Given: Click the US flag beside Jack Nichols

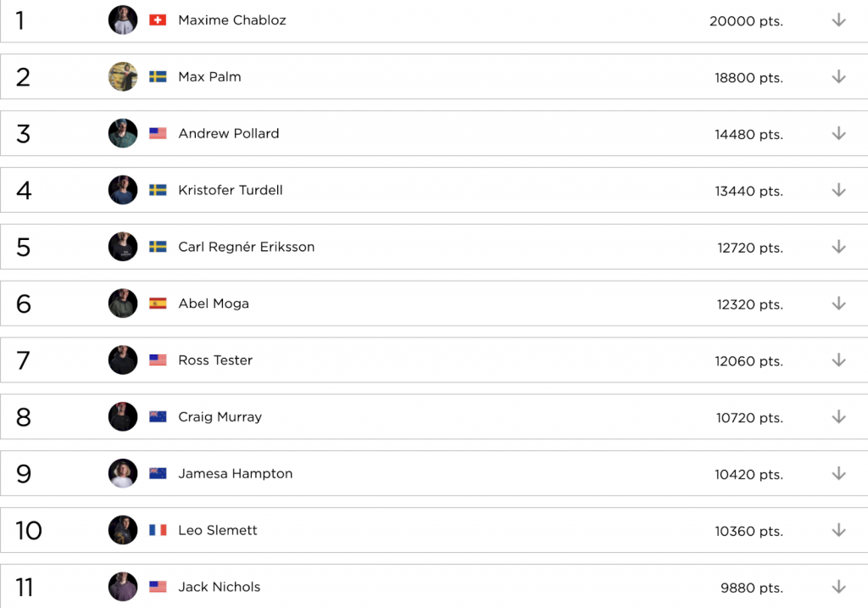Looking at the screenshot, I should [x=158, y=587].
